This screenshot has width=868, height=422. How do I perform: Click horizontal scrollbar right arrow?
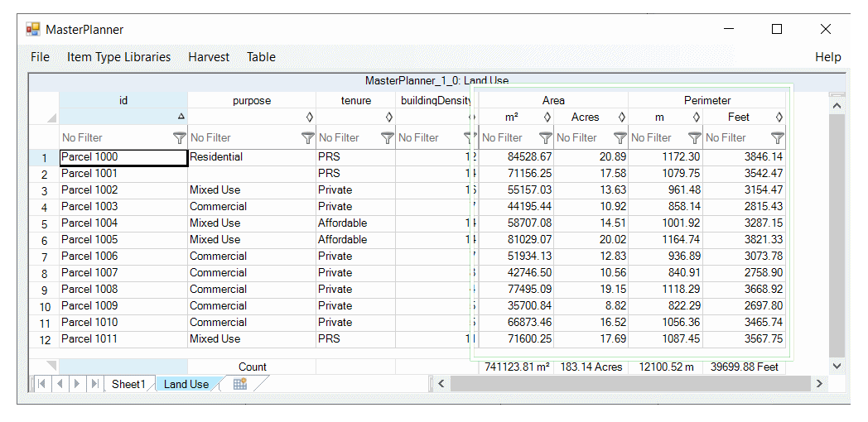[x=819, y=383]
